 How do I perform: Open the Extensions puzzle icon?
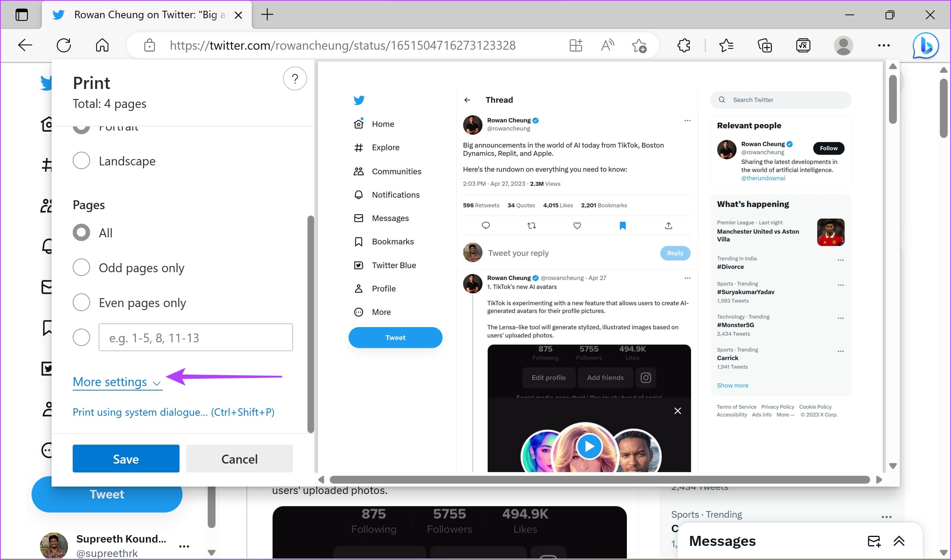pos(684,46)
